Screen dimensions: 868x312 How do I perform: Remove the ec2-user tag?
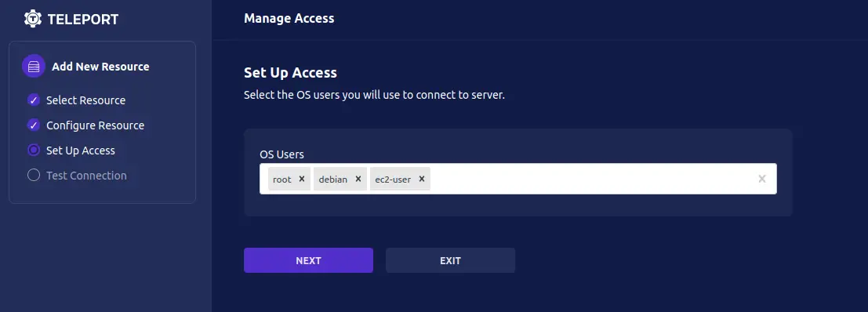422,179
